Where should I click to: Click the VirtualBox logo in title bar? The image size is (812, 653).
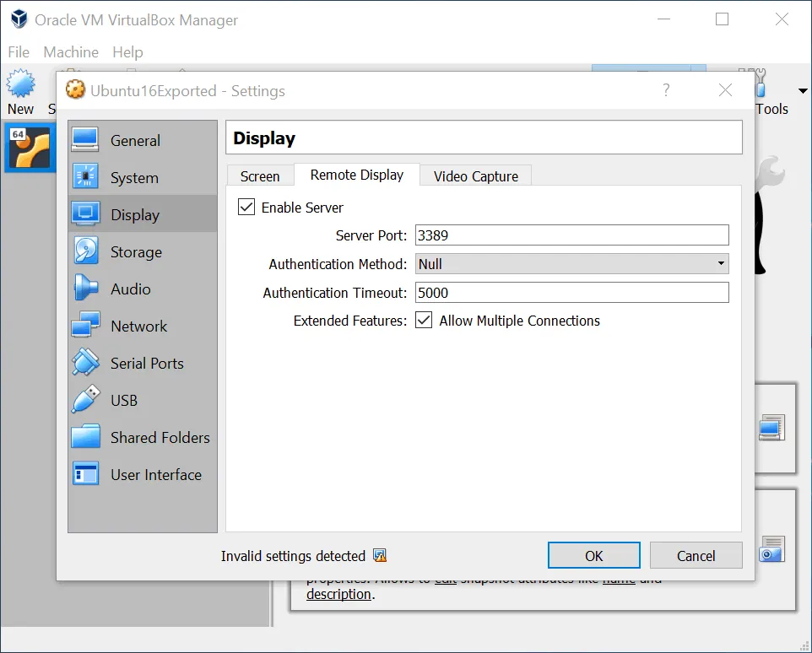(x=19, y=19)
